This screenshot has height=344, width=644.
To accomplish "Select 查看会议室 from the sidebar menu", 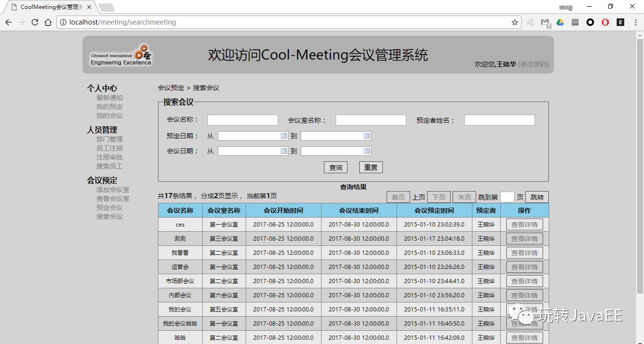I will 113,199.
